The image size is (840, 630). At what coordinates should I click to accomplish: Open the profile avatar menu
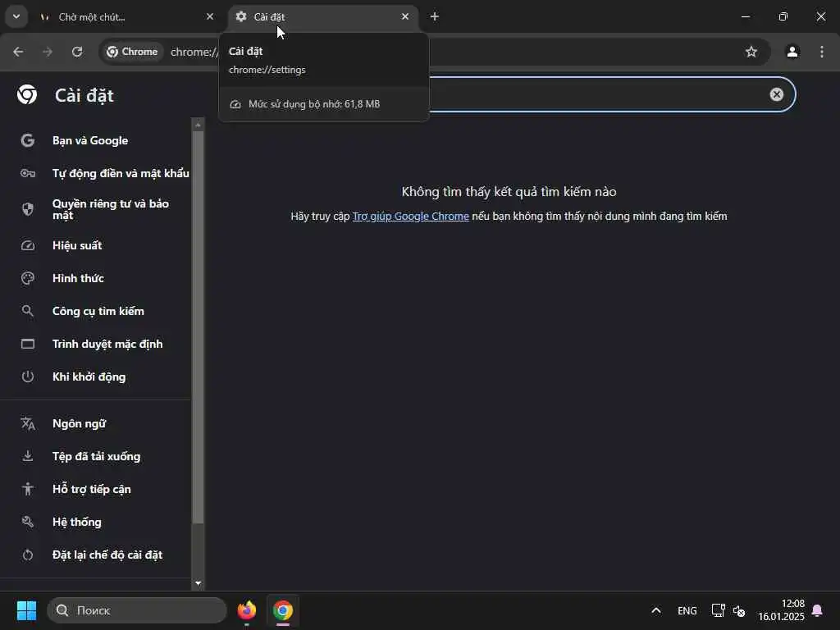[x=792, y=52]
